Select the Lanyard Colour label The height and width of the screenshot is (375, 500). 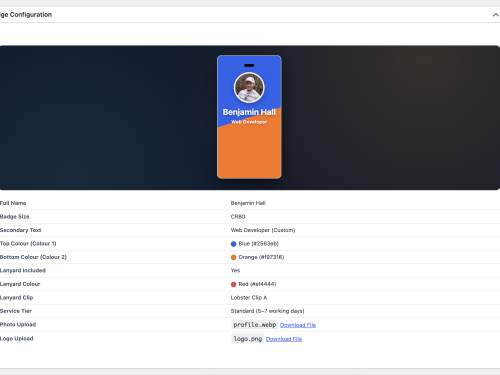coord(20,284)
